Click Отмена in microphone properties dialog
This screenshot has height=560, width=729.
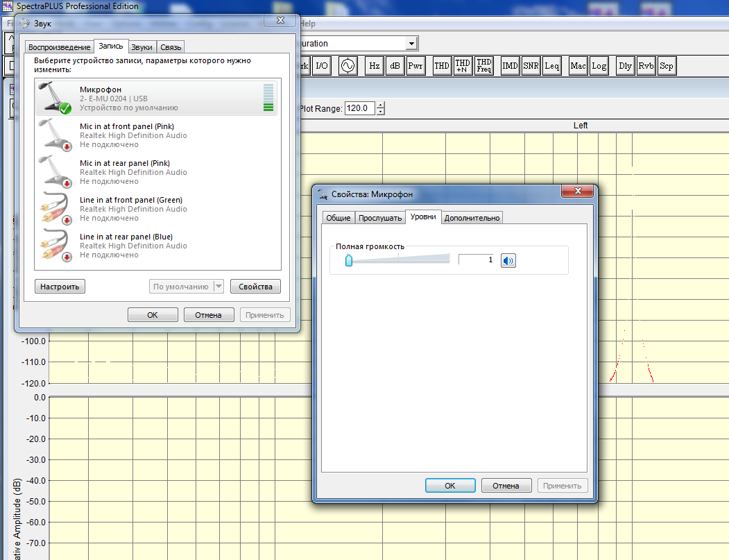coord(506,486)
